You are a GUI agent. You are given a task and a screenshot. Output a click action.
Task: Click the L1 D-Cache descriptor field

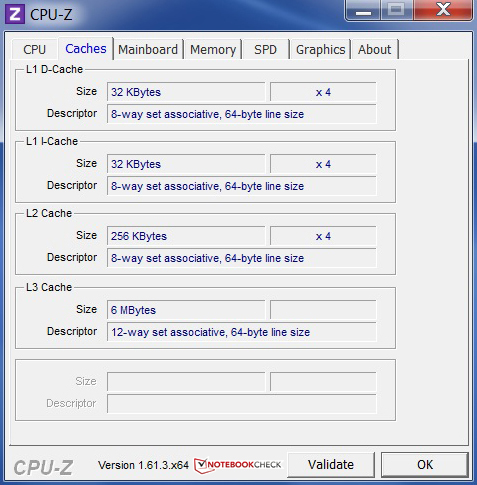tap(242, 114)
